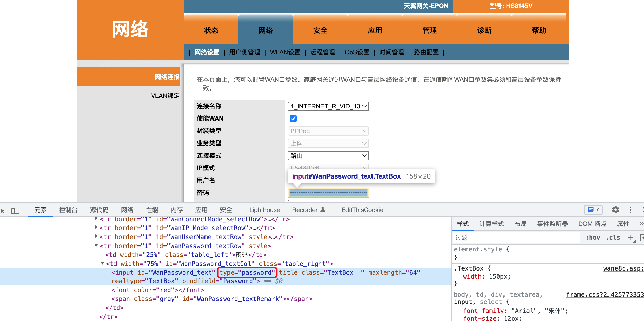Switch to DevTools 内存 tab
The width and height of the screenshot is (644, 321).
[177, 210]
